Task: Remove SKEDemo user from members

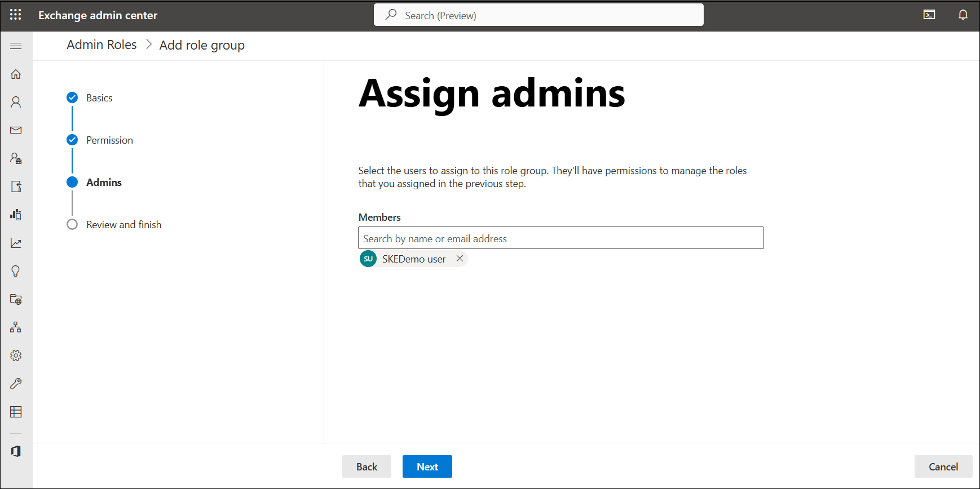Action: (460, 259)
